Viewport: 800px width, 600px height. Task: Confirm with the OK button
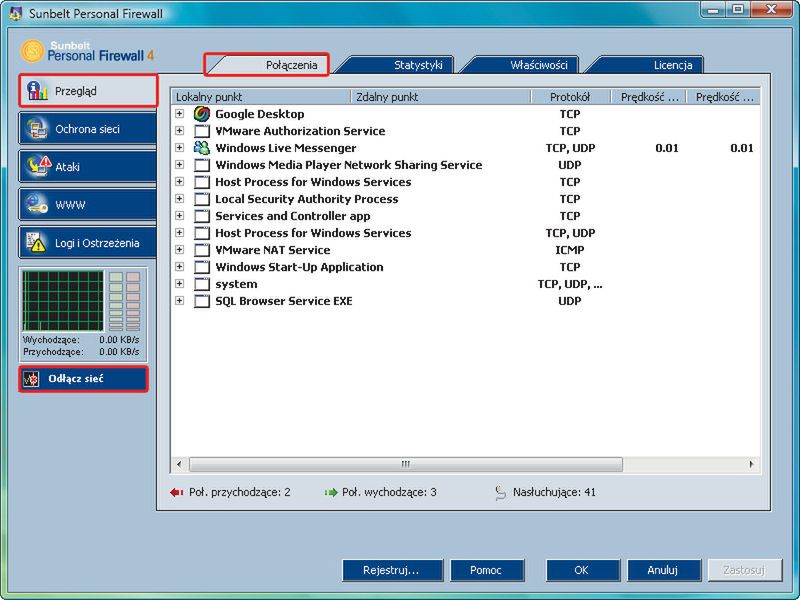582,570
